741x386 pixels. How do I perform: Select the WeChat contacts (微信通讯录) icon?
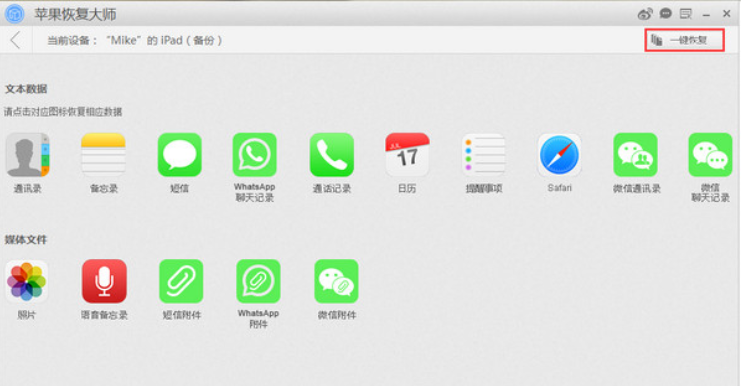(636, 155)
